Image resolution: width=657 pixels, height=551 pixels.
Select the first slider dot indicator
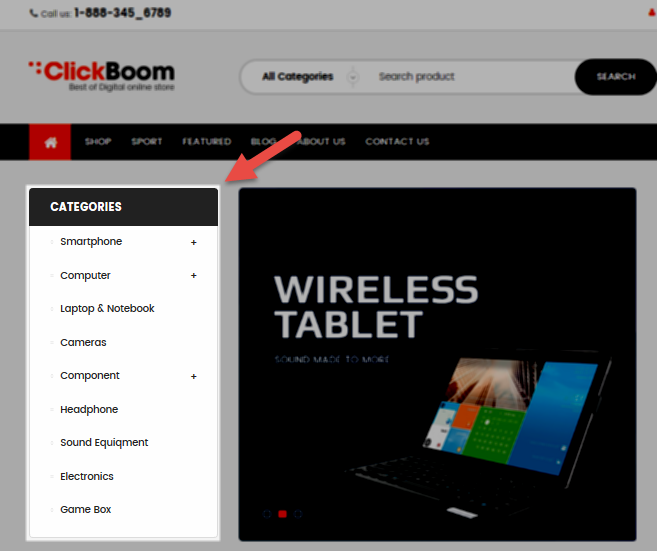click(267, 514)
